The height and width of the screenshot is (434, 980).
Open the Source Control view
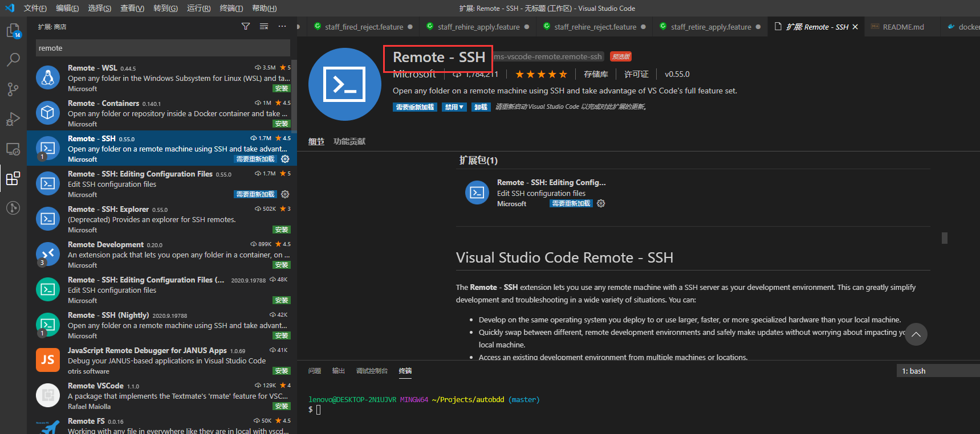(13, 89)
